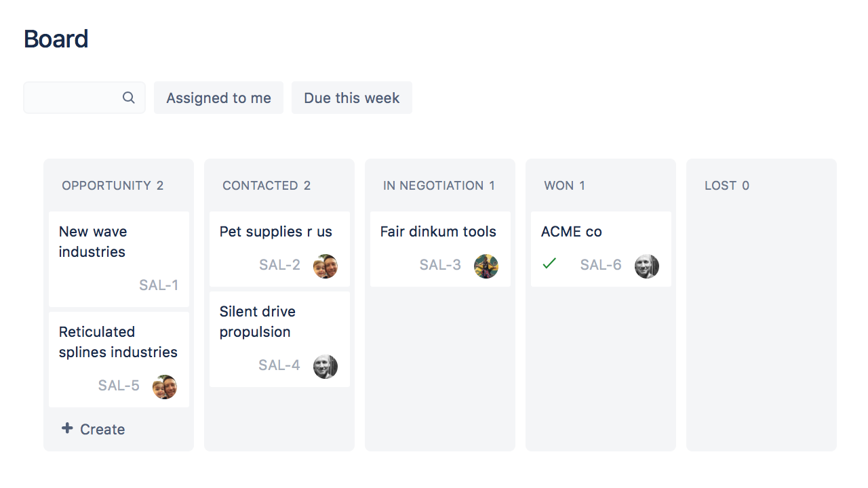The width and height of the screenshot is (868, 488).
Task: Click the search magnifier icon
Action: tap(128, 98)
